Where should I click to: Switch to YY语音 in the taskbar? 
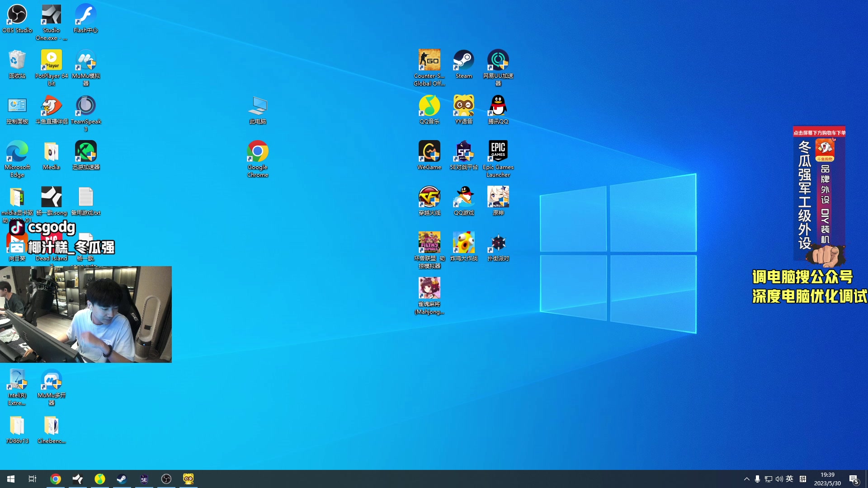189,479
